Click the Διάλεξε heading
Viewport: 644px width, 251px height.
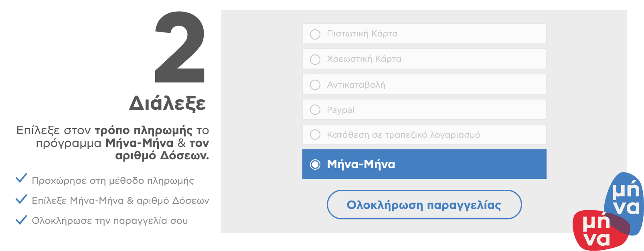point(168,103)
